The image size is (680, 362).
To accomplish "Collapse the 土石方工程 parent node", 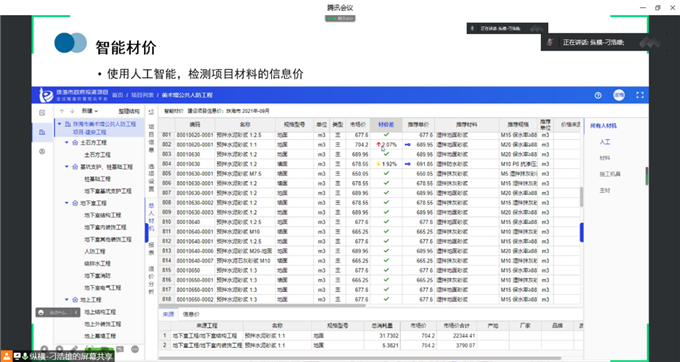I will point(67,143).
